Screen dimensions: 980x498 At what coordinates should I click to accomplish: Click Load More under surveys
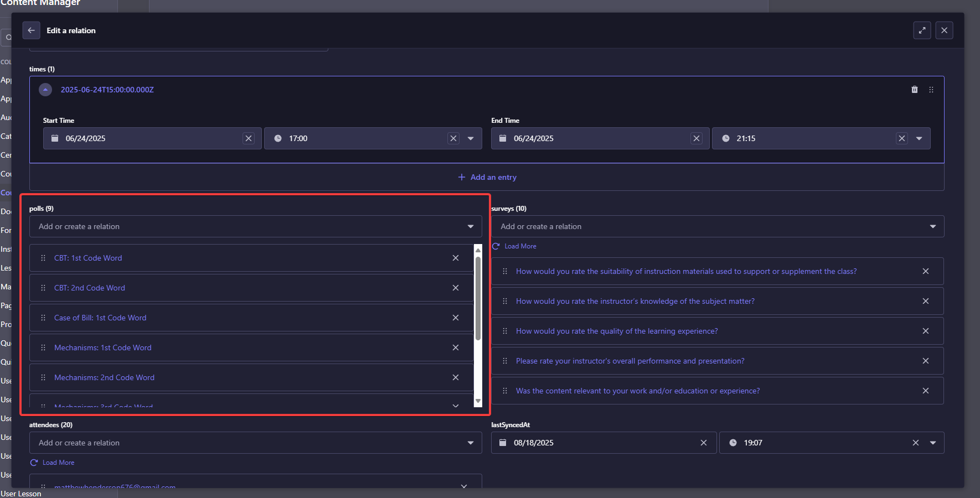pos(520,246)
